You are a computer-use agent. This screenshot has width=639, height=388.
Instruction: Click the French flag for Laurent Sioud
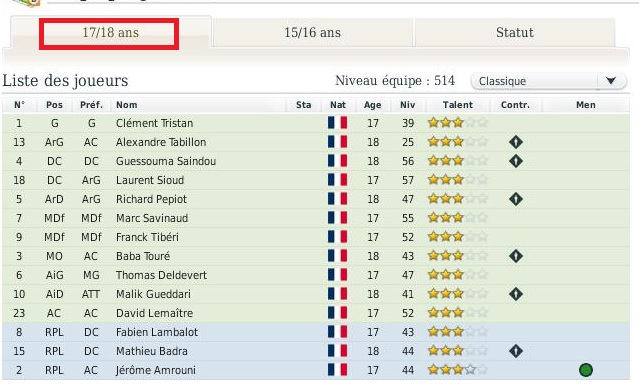point(337,180)
